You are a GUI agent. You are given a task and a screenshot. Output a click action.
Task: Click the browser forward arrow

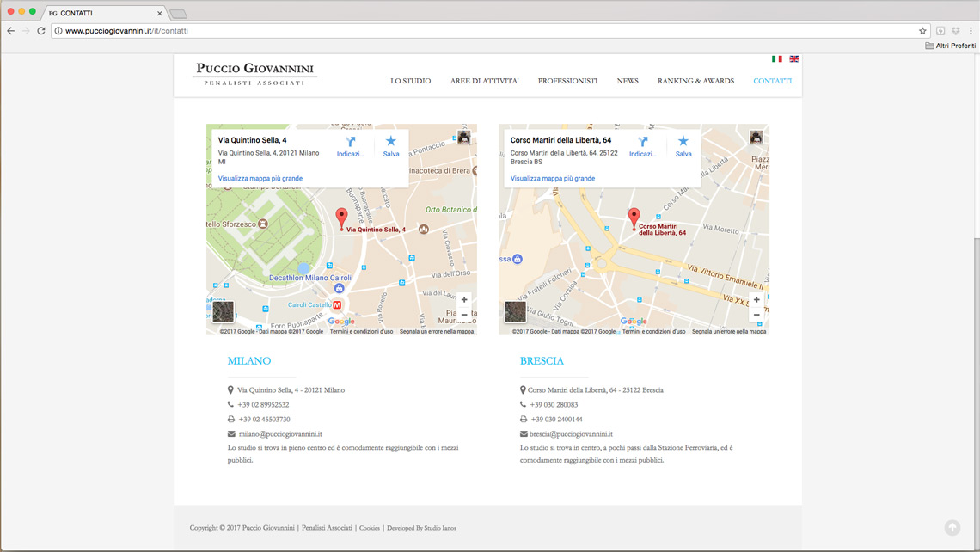coord(26,31)
